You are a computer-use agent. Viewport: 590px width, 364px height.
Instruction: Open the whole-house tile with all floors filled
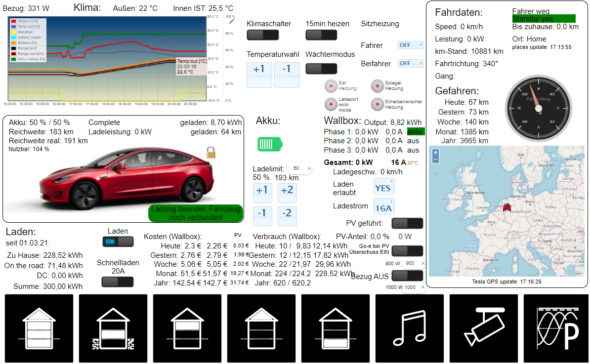pos(39,328)
